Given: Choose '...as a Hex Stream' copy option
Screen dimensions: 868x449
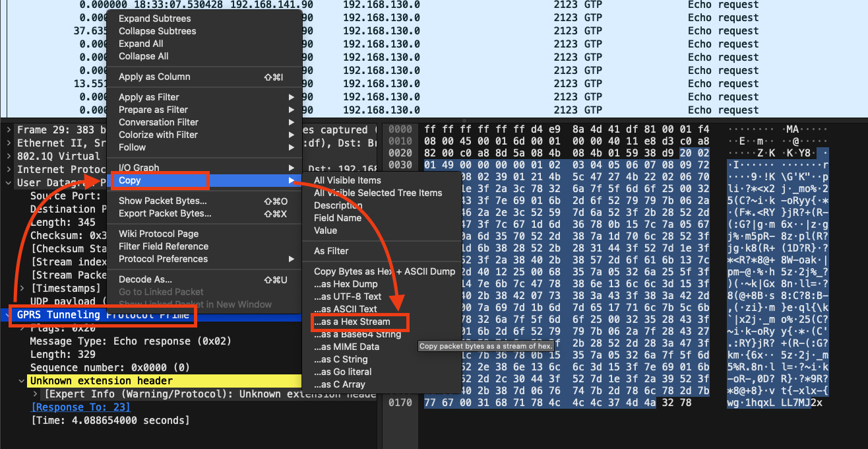Looking at the screenshot, I should click(x=352, y=322).
